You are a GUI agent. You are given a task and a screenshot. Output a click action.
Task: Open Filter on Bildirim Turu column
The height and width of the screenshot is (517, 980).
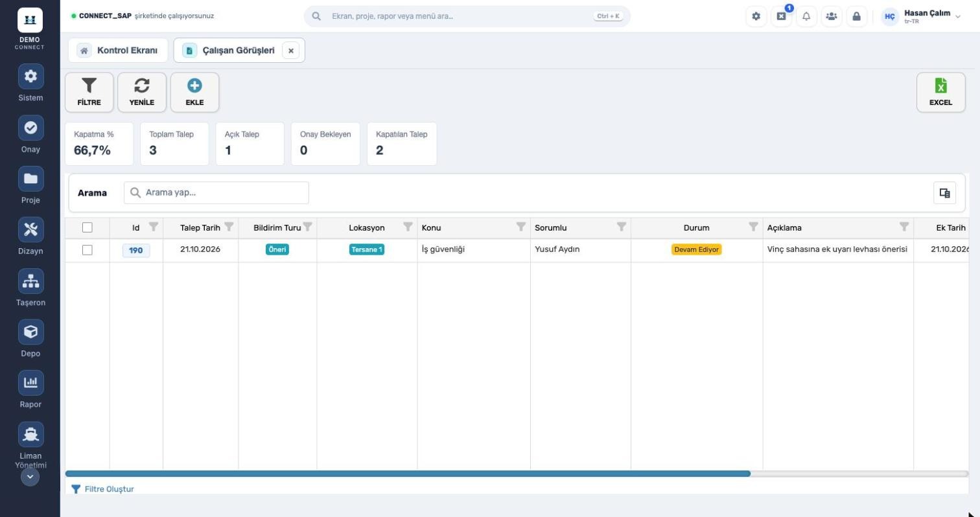[x=308, y=227]
